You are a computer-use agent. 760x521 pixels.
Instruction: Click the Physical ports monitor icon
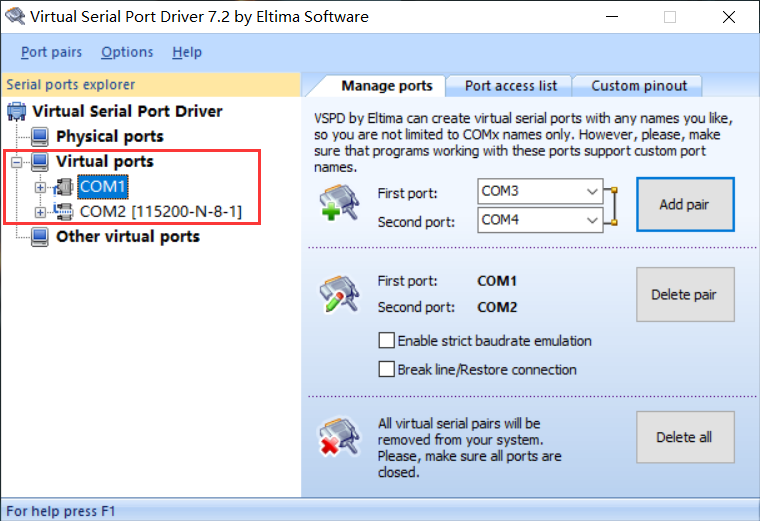pos(40,136)
